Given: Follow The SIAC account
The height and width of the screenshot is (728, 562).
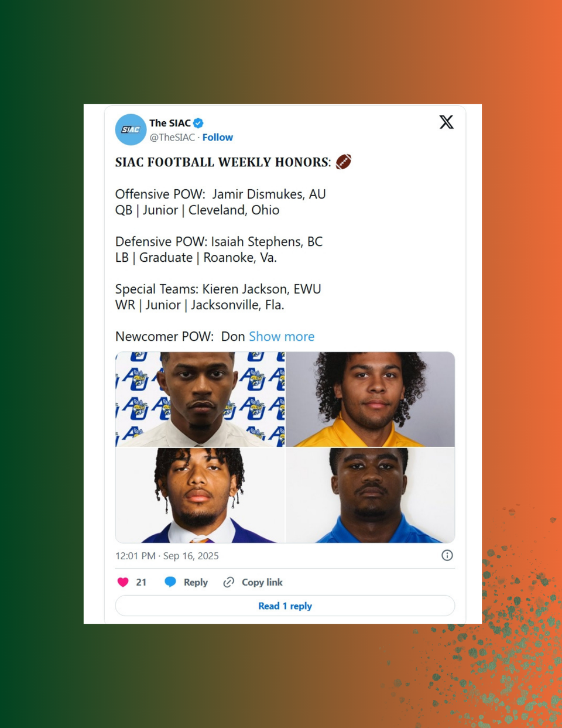Looking at the screenshot, I should (218, 137).
